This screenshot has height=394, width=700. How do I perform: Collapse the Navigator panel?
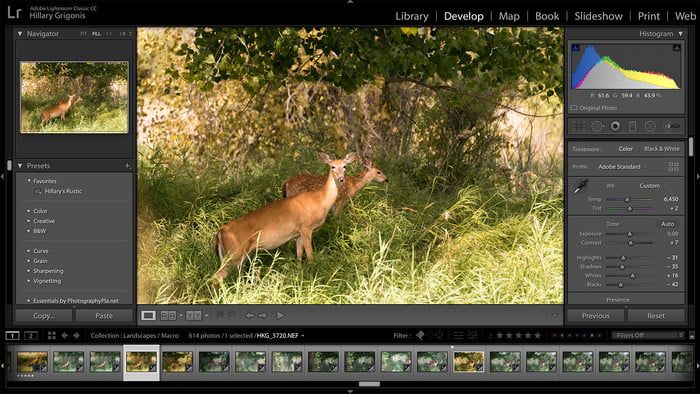[20, 33]
